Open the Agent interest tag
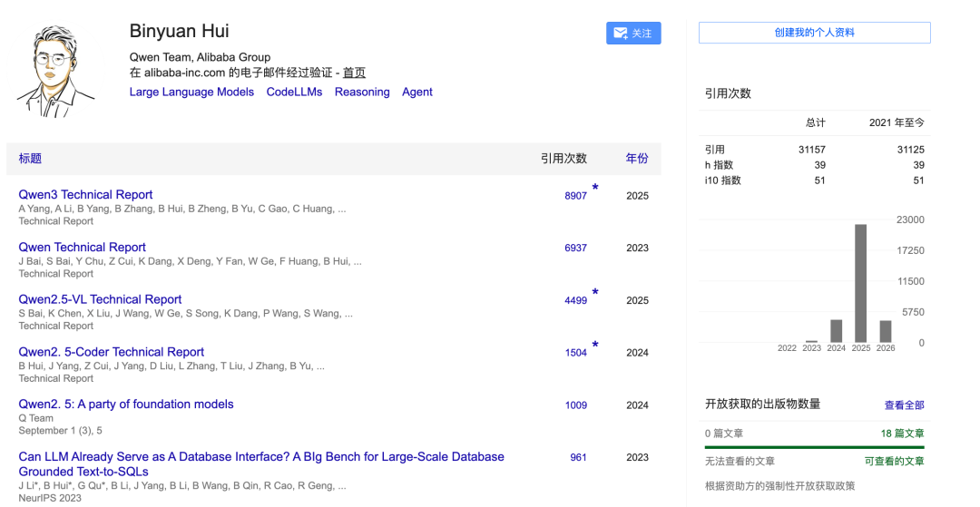 tap(417, 93)
